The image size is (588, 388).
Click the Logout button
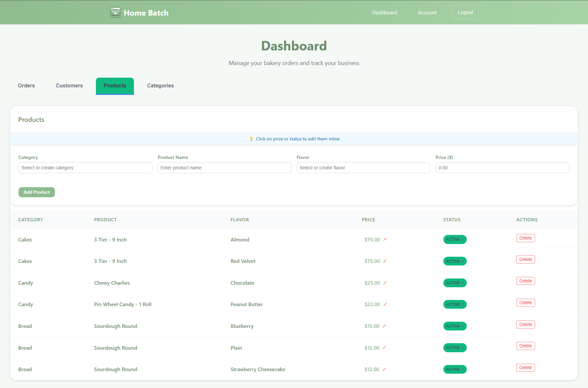465,12
